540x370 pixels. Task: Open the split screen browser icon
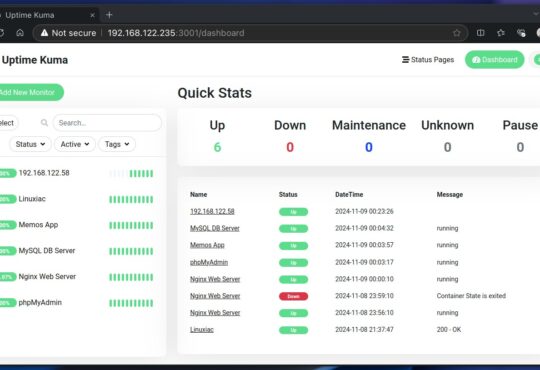pos(480,33)
